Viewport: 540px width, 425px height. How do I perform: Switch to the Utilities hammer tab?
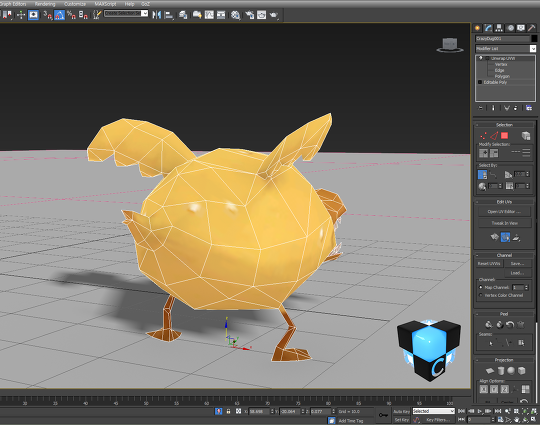click(531, 28)
